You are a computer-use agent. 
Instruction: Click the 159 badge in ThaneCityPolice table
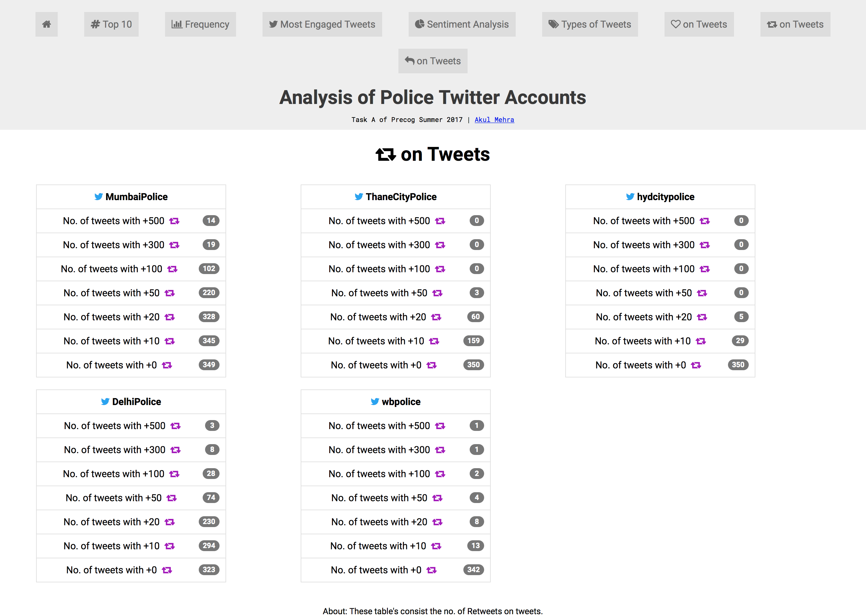click(x=473, y=341)
